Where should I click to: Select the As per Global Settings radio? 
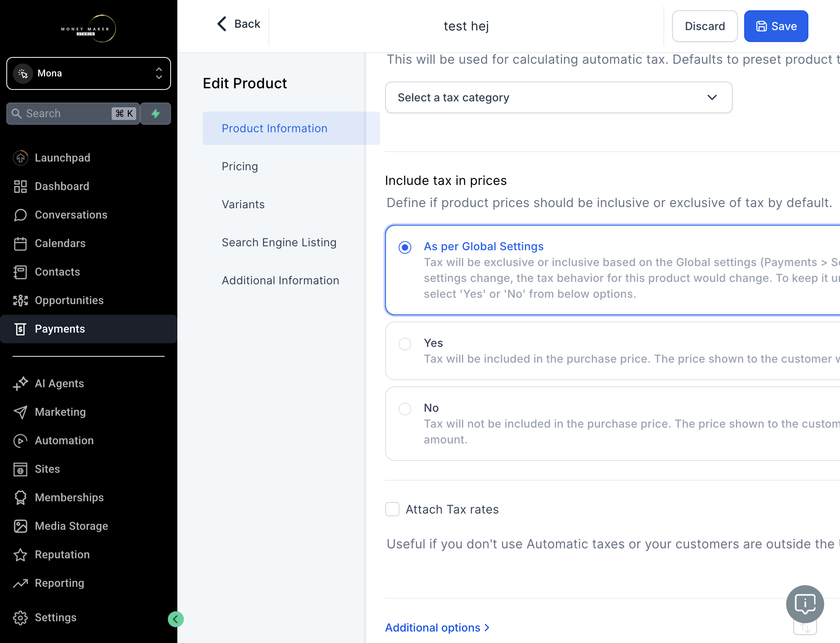(405, 247)
